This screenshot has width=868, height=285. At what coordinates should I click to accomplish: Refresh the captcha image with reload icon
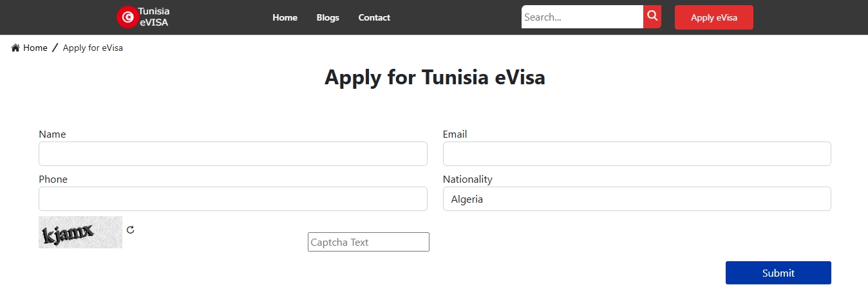pos(131,230)
